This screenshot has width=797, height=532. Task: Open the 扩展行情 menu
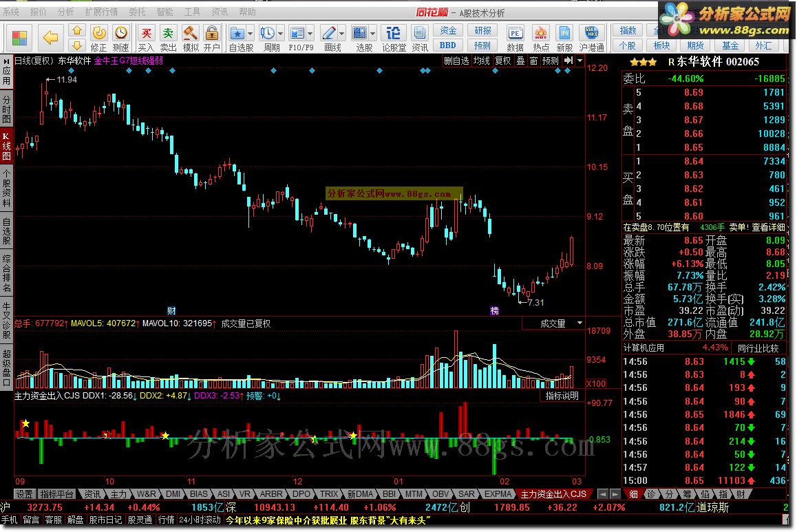coord(101,11)
